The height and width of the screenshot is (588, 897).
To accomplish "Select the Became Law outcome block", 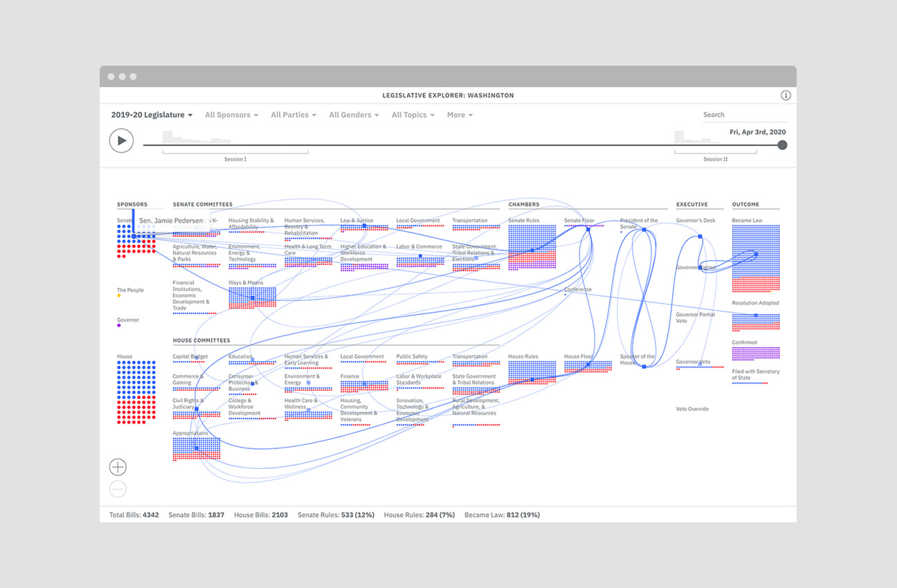I will tap(756, 255).
